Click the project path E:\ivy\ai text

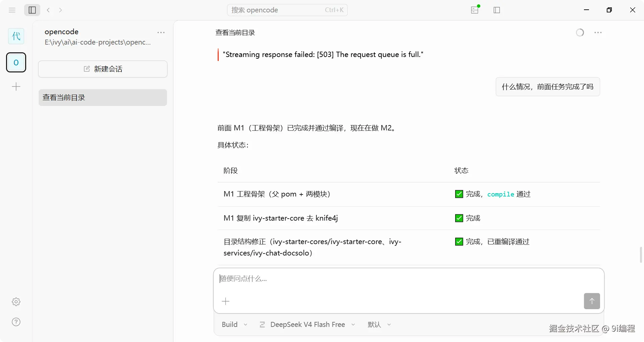98,42
